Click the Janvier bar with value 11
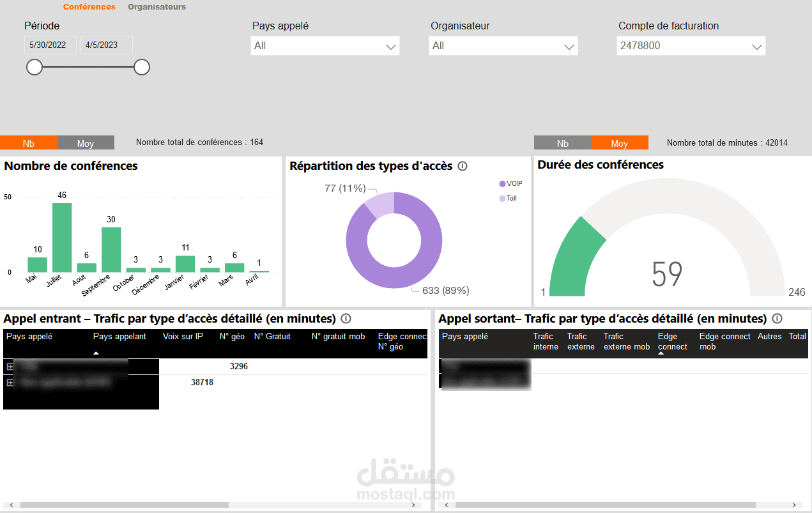812x513 pixels. coord(185,264)
